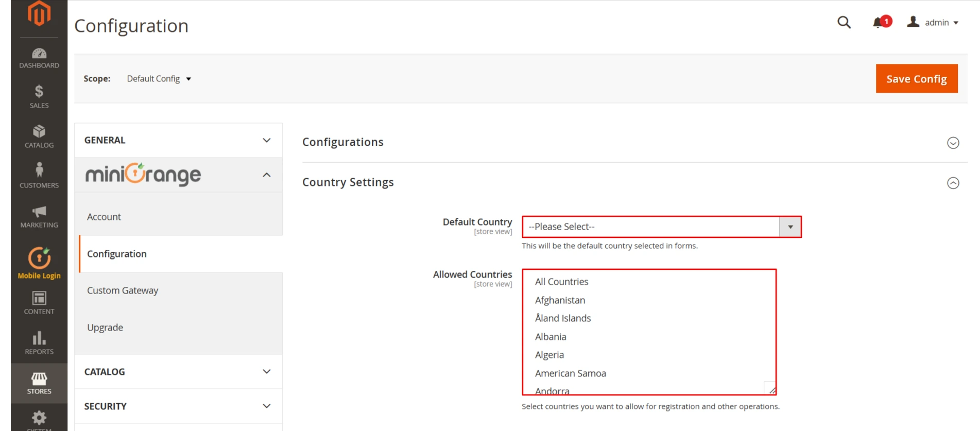The image size is (980, 431).
Task: Collapse the miniOrange settings group
Action: [178, 175]
